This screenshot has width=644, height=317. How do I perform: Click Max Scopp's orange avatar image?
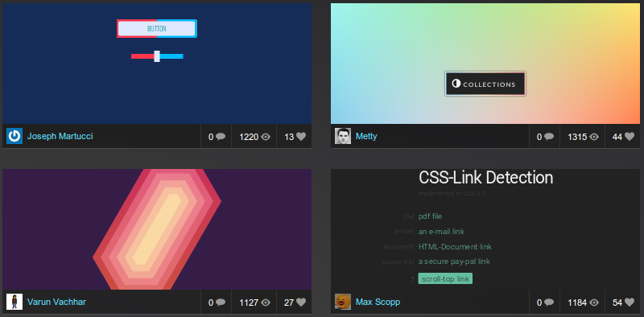click(x=343, y=302)
